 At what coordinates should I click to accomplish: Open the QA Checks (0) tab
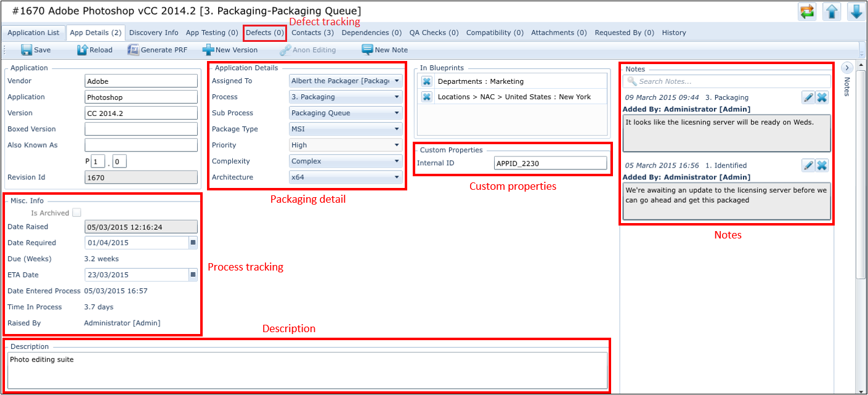pos(434,33)
